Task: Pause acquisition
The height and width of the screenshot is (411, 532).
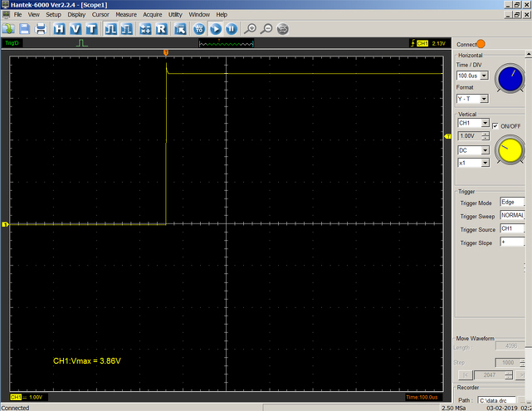Action: pyautogui.click(x=232, y=29)
